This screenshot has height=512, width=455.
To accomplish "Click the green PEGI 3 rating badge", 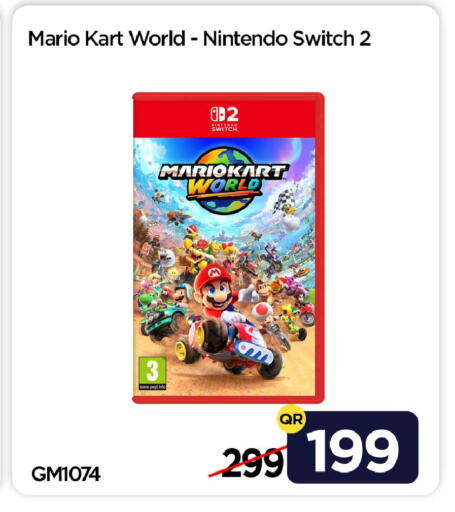I will [x=152, y=373].
